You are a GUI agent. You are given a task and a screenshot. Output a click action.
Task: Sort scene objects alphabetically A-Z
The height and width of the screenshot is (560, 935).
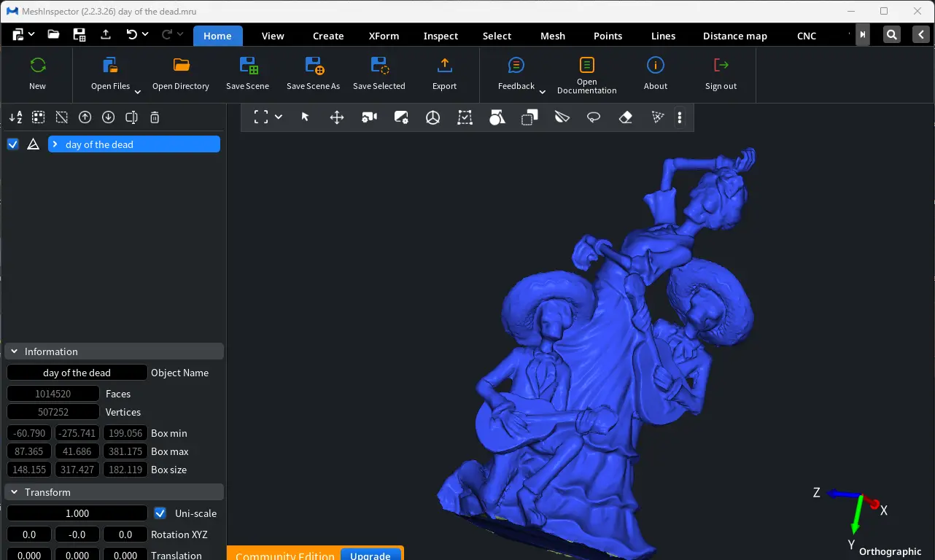[x=15, y=117]
